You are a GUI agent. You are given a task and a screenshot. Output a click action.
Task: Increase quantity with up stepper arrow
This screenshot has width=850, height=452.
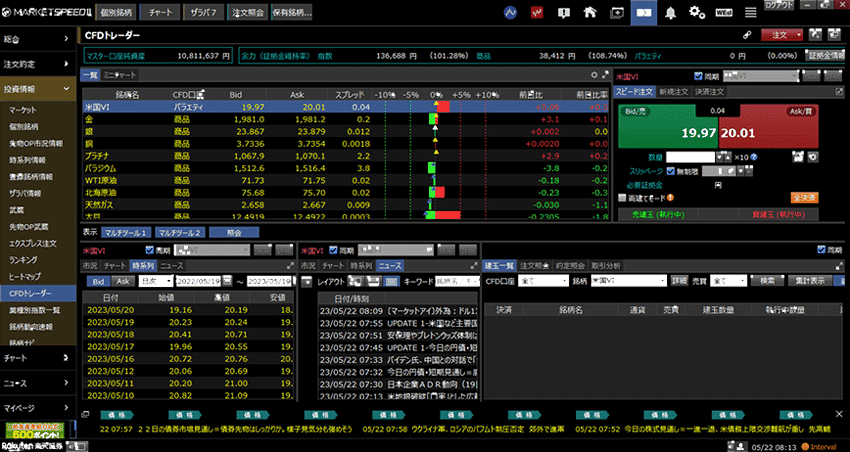(x=727, y=157)
